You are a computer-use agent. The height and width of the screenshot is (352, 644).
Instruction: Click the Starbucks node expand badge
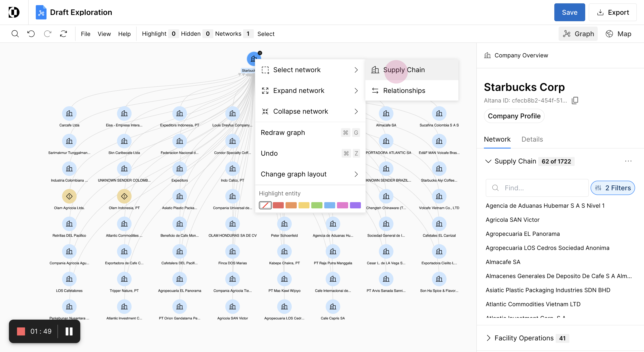(260, 53)
